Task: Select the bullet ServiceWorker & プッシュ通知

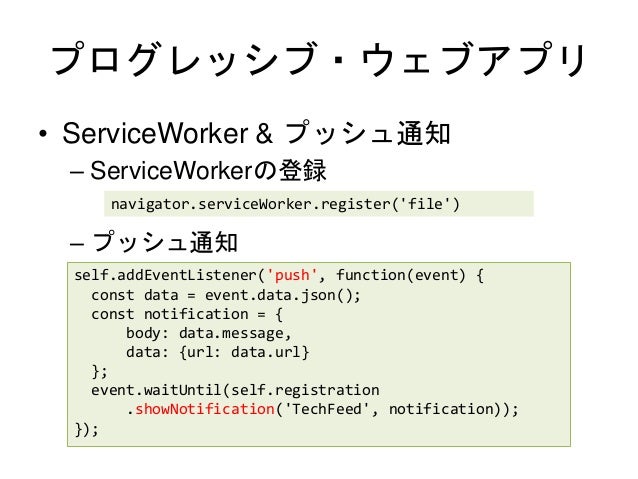Action: click(256, 133)
